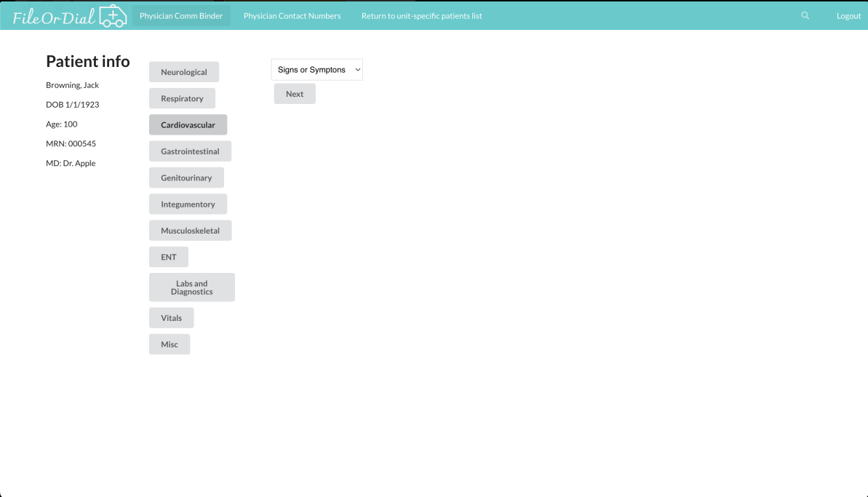Click Logout in the navigation bar
This screenshot has height=497, width=868.
pyautogui.click(x=848, y=15)
